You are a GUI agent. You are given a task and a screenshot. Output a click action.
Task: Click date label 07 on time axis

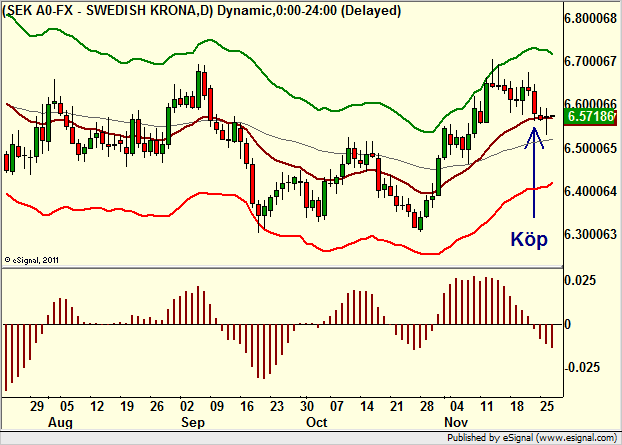click(337, 407)
